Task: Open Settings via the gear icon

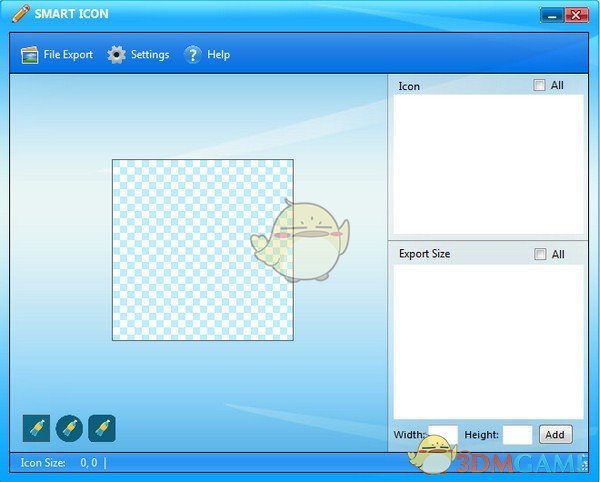Action: 116,55
